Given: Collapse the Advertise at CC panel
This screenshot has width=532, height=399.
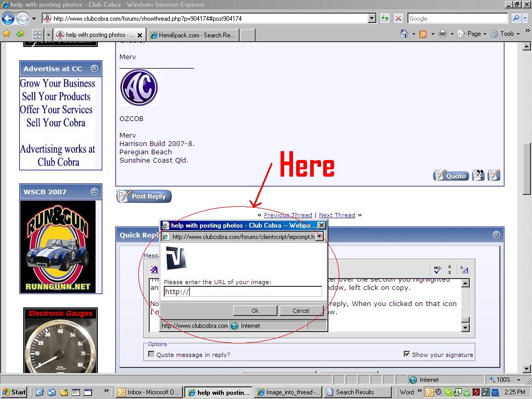Looking at the screenshot, I should click(95, 68).
